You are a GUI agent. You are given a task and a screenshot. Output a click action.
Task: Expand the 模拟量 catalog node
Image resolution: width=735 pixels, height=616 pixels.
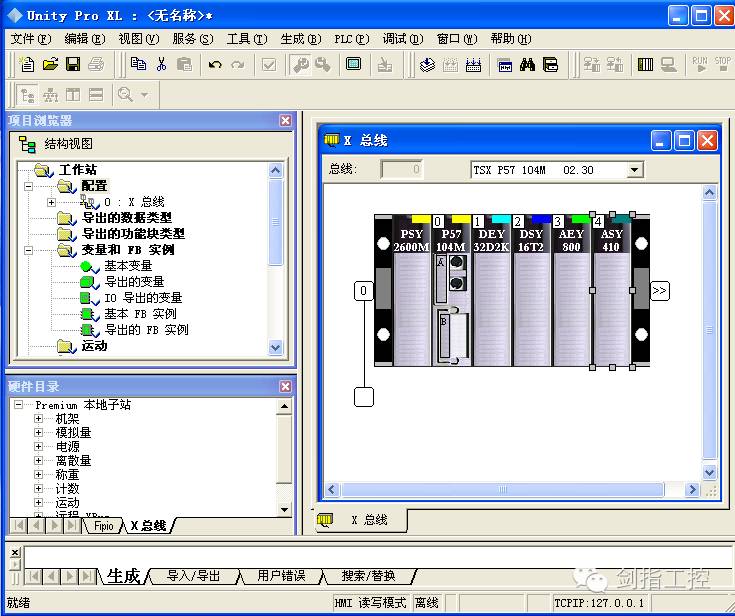(x=39, y=433)
